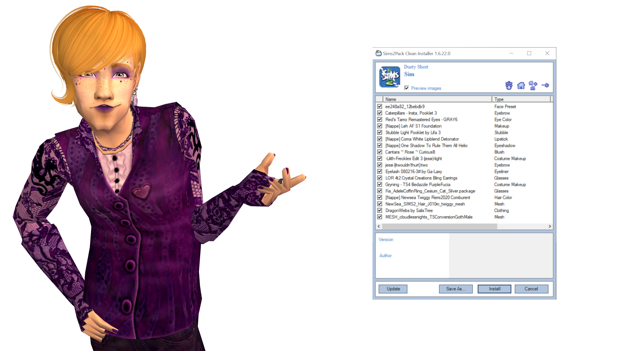Click the Sims 2 logo package icon

coord(390,77)
